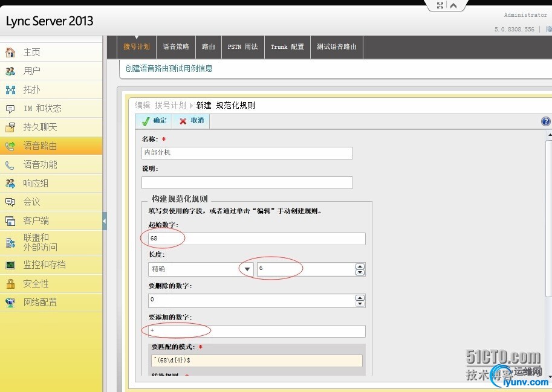This screenshot has width=552, height=392.
Task: Switch to the 语音策略 tab
Action: coord(176,47)
